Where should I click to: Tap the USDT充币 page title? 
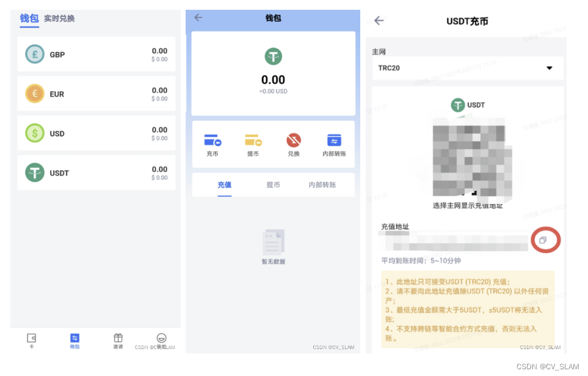(x=467, y=21)
